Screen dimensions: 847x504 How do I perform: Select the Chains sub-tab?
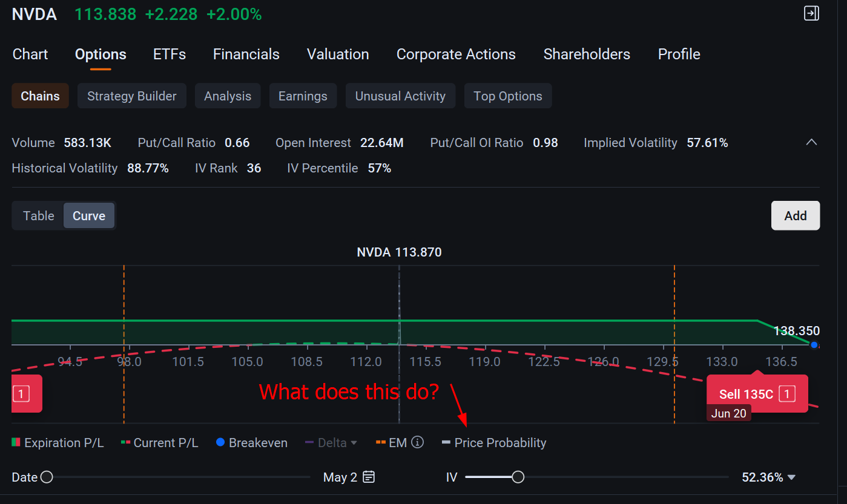click(40, 96)
